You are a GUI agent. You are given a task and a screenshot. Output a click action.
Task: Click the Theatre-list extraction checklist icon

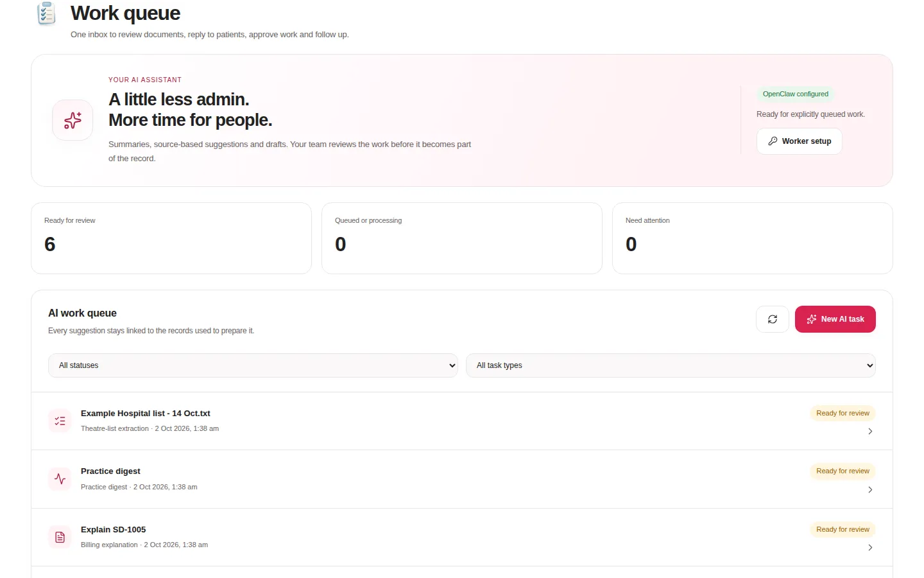(60, 421)
